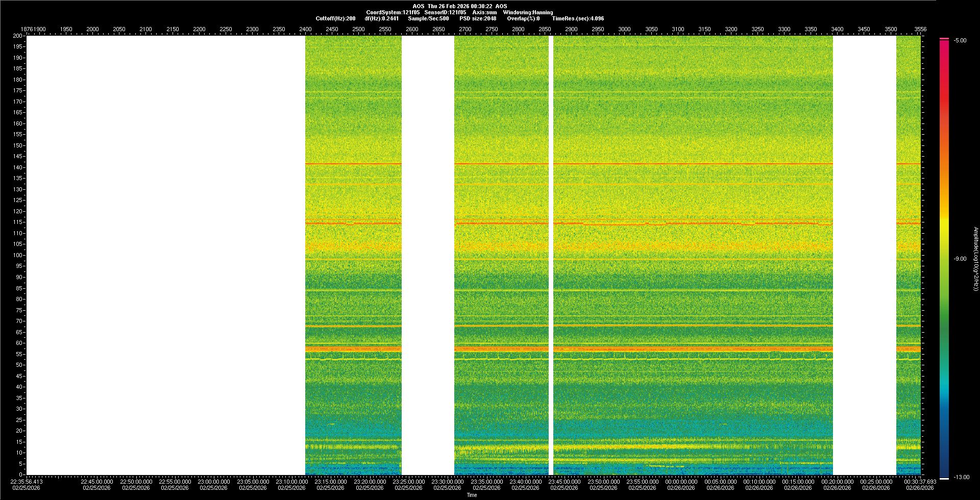Click the Overlap(%):0 parameter text

(523, 18)
